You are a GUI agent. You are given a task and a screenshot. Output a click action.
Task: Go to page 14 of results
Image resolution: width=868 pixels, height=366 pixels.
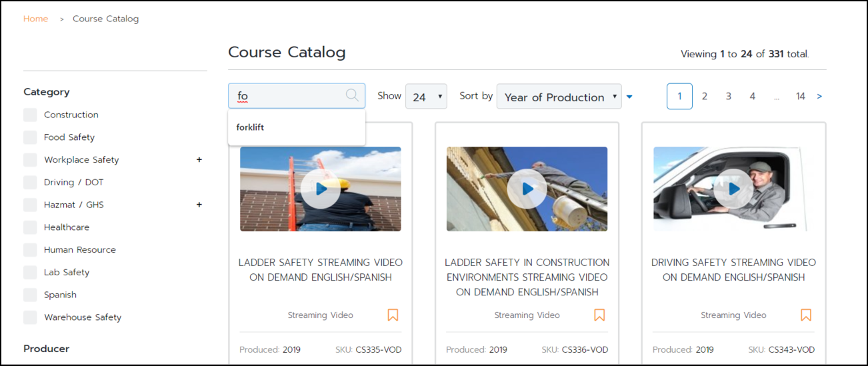click(800, 97)
